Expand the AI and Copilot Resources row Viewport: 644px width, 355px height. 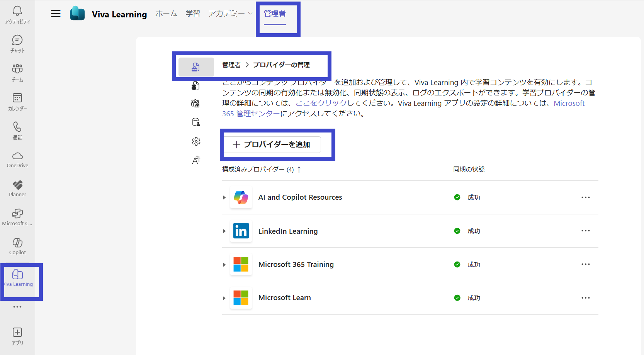pyautogui.click(x=224, y=197)
